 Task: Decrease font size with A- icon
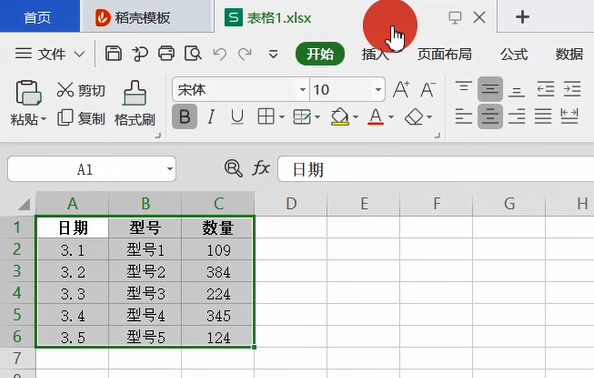(x=428, y=90)
